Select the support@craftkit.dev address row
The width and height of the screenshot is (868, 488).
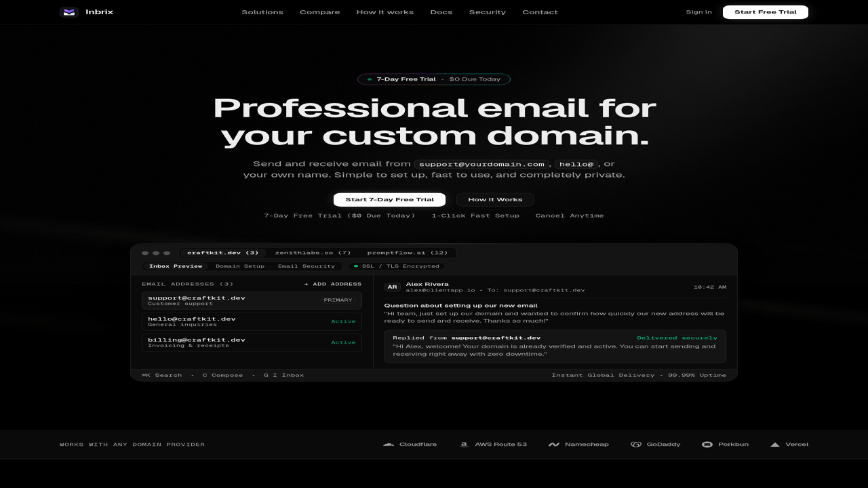(x=252, y=300)
